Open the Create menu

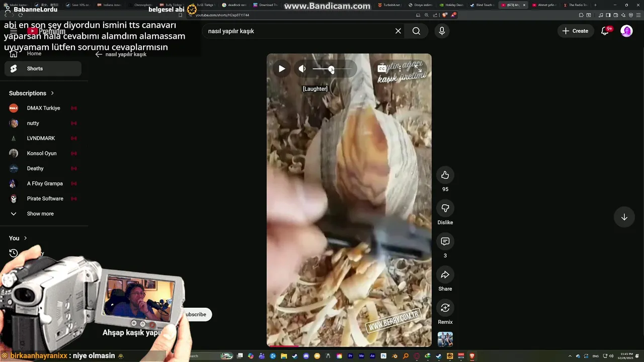575,31
